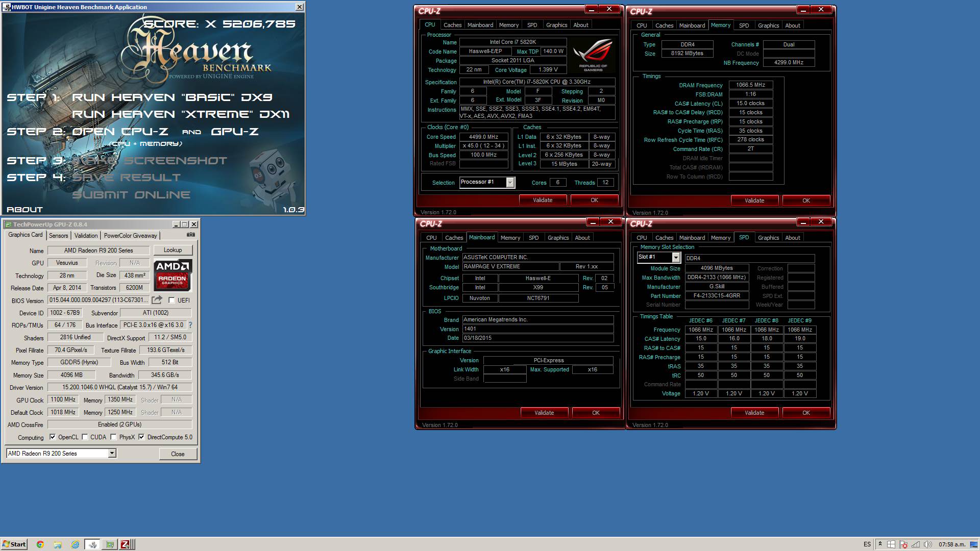
Task: Click the Windows 10 upgrade tray icon
Action: [891, 544]
